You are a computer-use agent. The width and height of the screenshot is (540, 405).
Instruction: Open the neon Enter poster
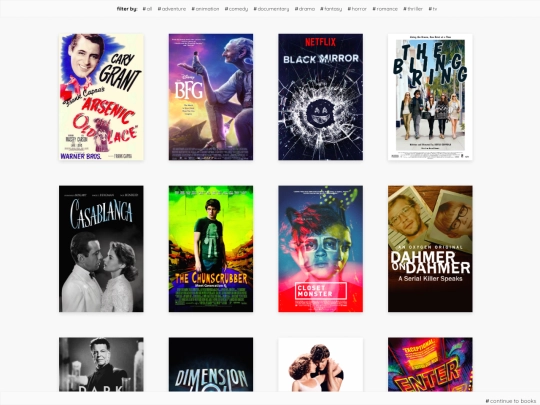(x=430, y=364)
